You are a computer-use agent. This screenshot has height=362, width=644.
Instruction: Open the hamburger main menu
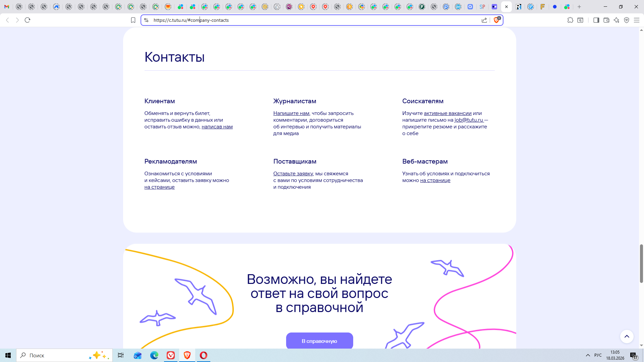(637, 20)
